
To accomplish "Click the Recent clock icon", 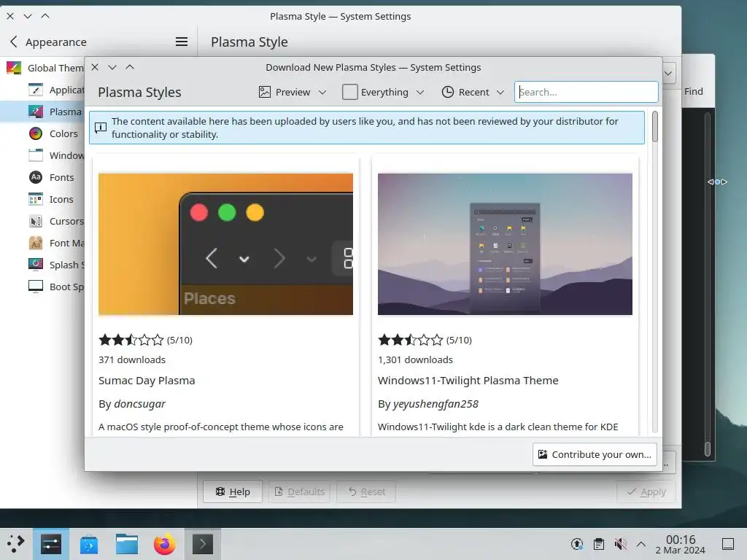I will point(447,92).
